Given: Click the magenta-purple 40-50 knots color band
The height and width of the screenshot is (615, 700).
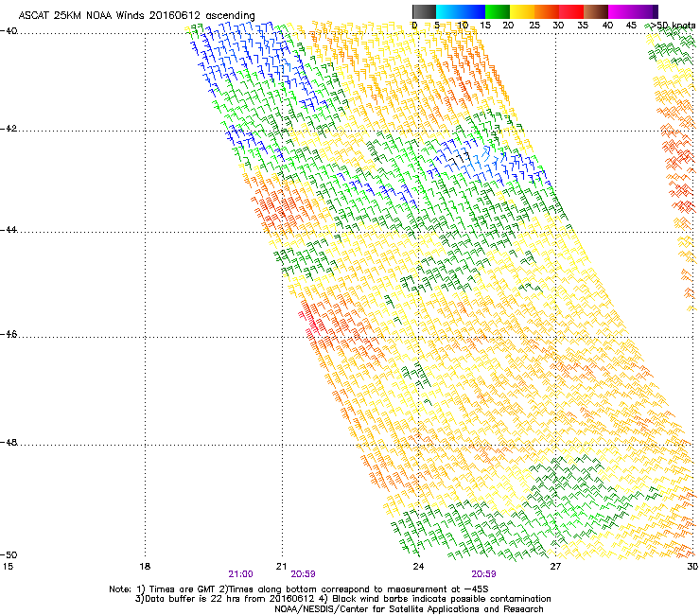Looking at the screenshot, I should (633, 11).
